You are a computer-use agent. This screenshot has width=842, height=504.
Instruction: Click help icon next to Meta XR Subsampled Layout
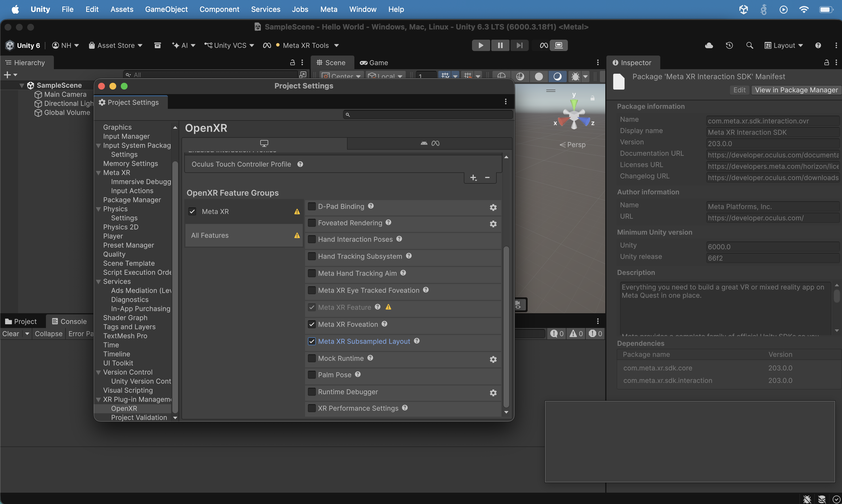coord(417,341)
